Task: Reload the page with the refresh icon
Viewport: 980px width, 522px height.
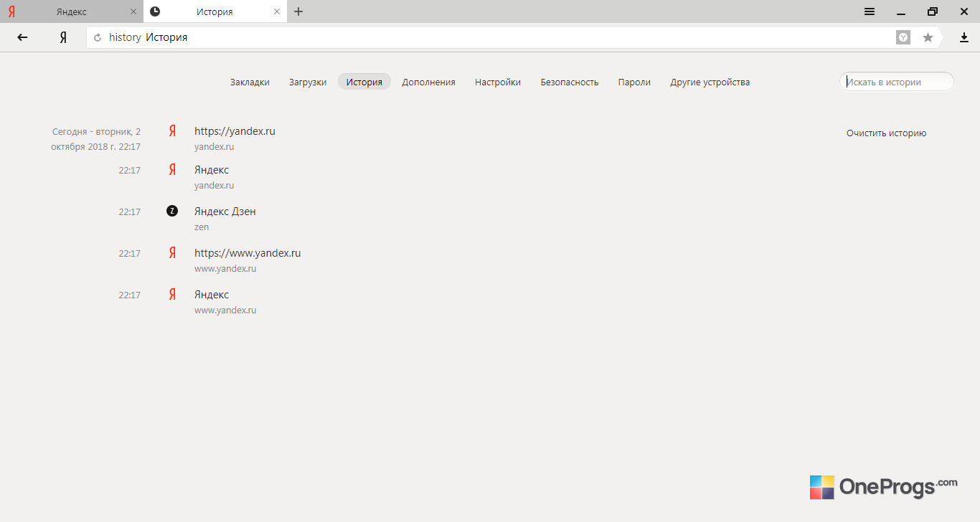Action: tap(98, 37)
